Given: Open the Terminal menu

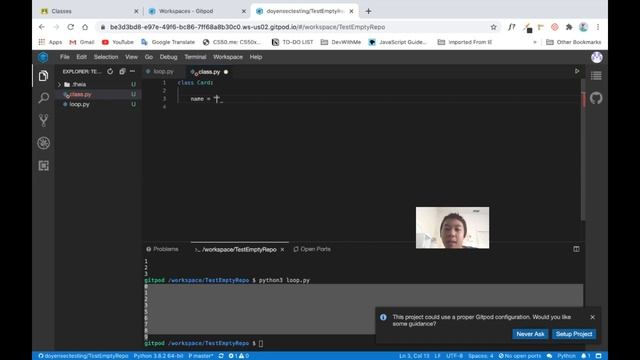Looking at the screenshot, I should [195, 57].
